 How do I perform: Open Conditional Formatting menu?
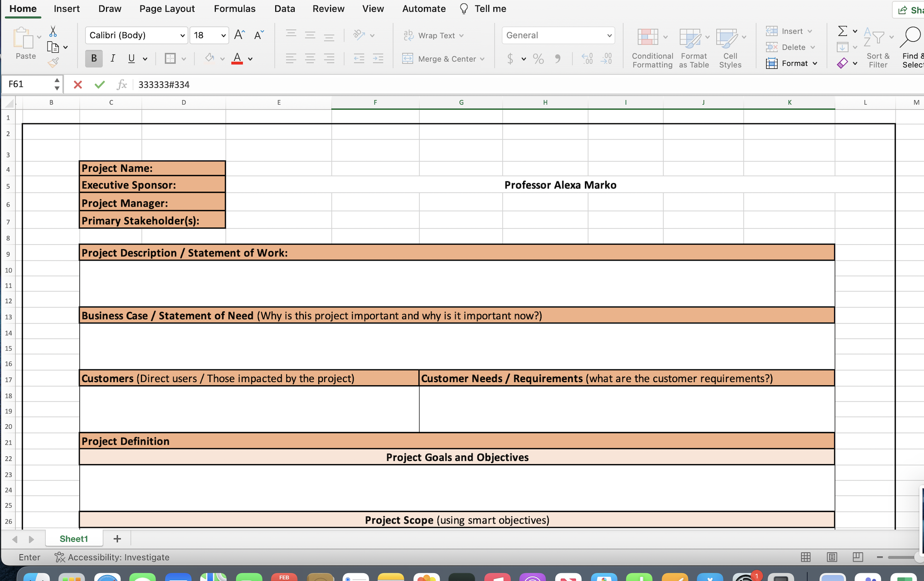652,48
